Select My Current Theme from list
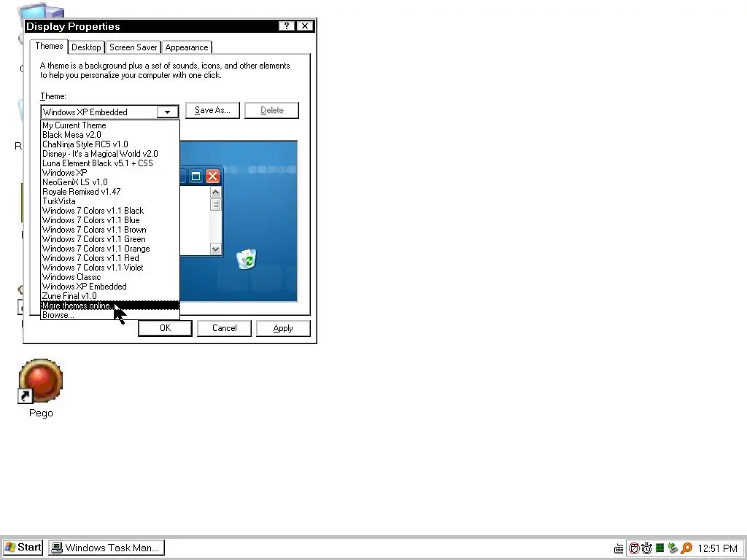 (110, 125)
